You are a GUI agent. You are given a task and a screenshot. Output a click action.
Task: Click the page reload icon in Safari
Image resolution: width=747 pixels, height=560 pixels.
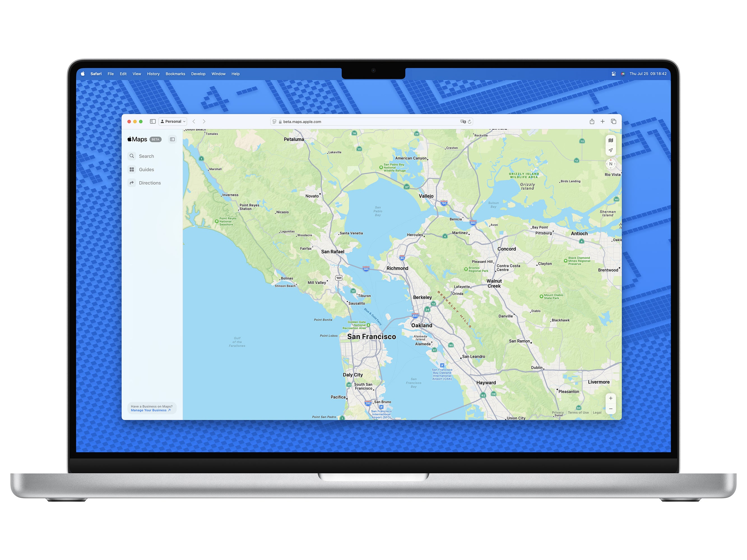472,122
